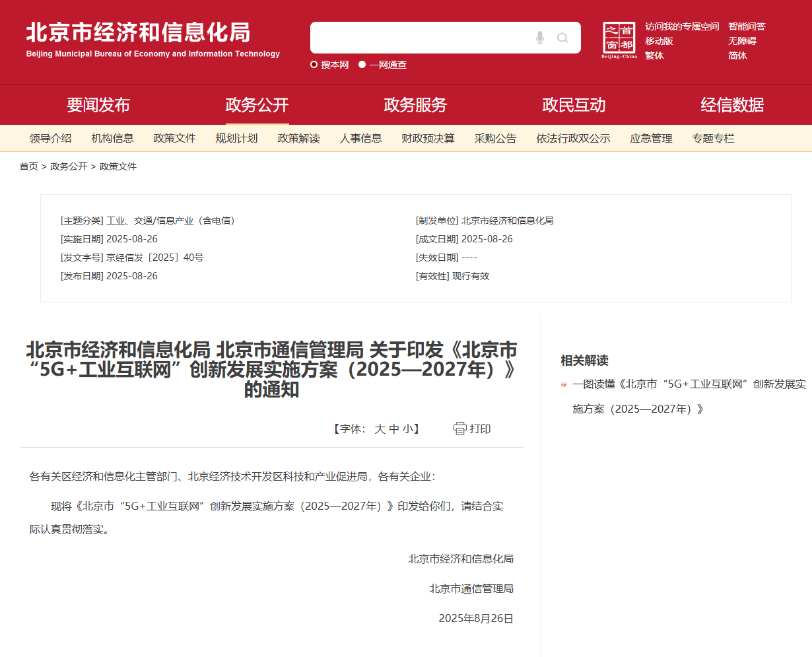Viewport: 812px width, 657px height.
Task: Open 访问我的专属空间 link
Action: point(682,26)
